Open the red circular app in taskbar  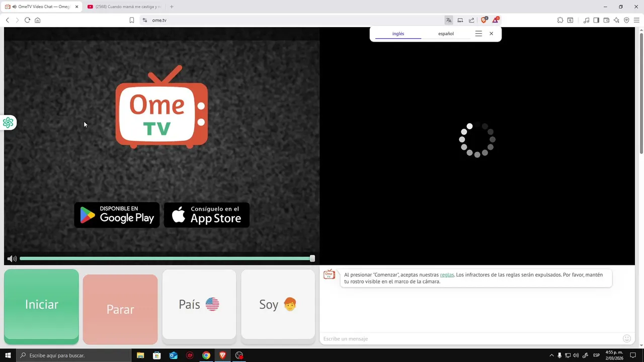pyautogui.click(x=190, y=355)
